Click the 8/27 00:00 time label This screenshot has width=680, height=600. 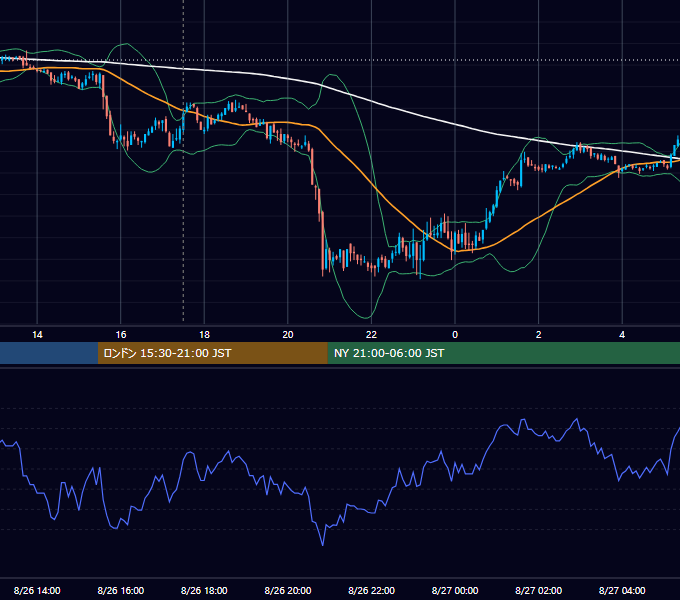(x=455, y=590)
